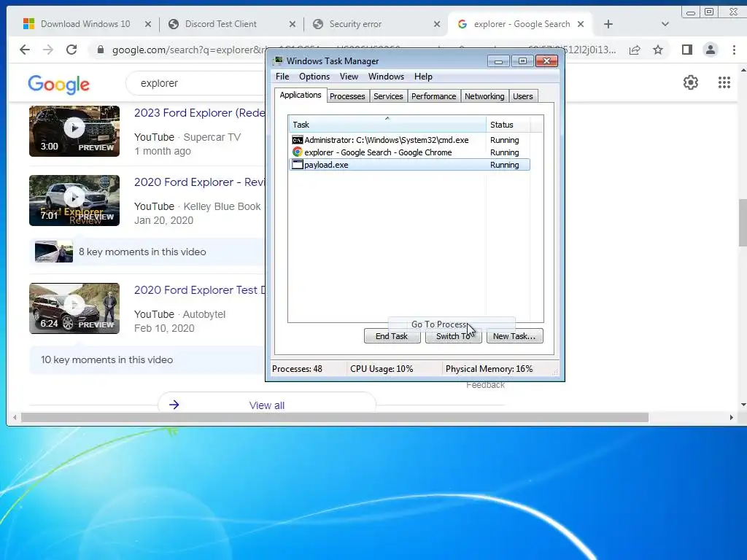Open Google apps grid
The height and width of the screenshot is (560, 747).
(724, 83)
